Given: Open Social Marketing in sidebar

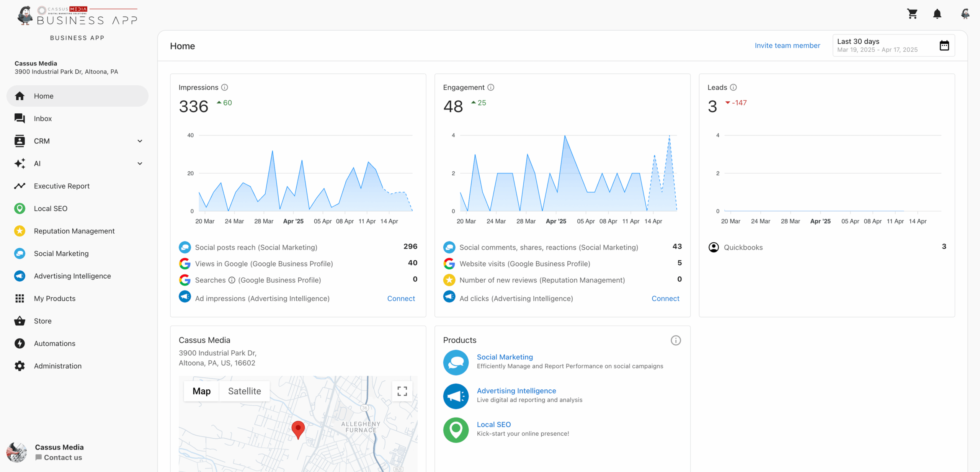Looking at the screenshot, I should tap(77, 253).
